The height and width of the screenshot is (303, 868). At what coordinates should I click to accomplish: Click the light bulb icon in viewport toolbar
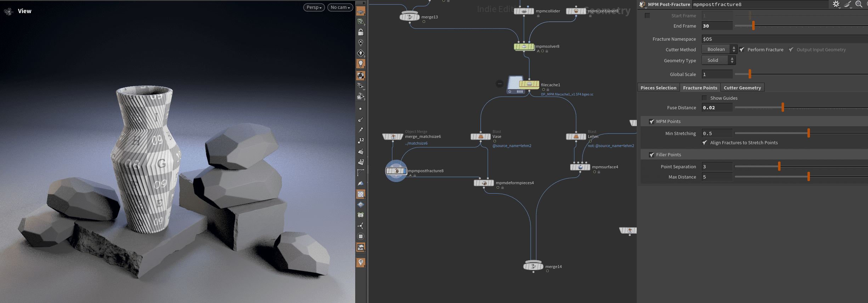point(361,64)
